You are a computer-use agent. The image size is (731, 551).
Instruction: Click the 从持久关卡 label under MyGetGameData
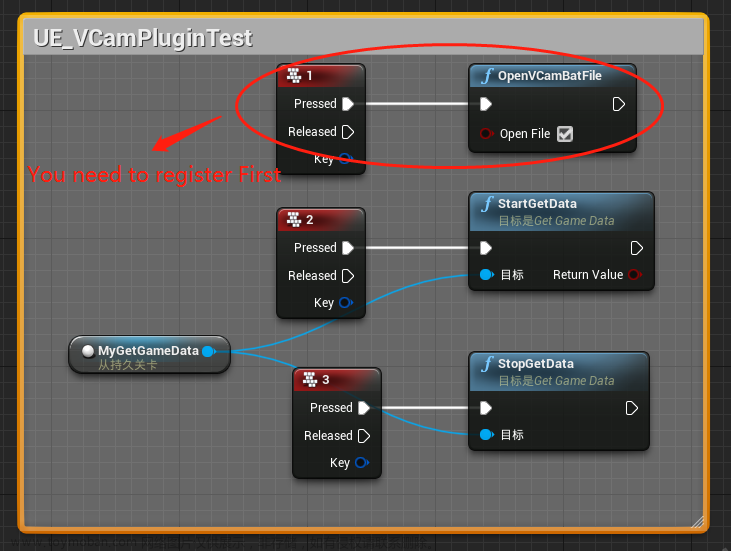coord(127,365)
